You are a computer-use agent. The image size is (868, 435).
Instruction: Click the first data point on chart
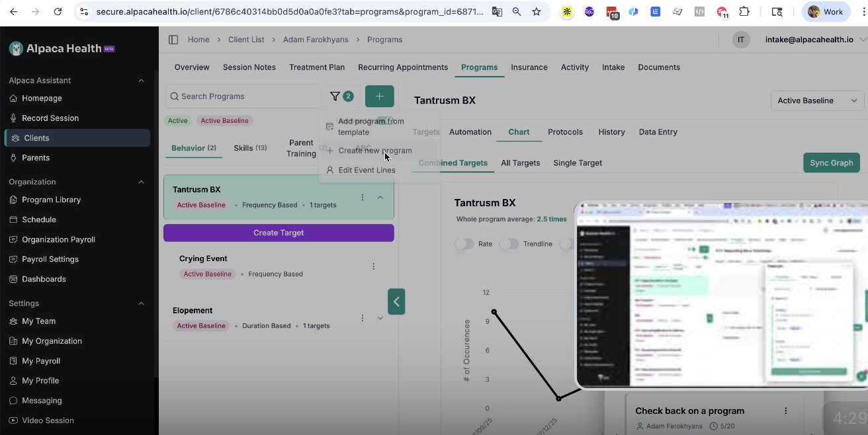coord(494,311)
